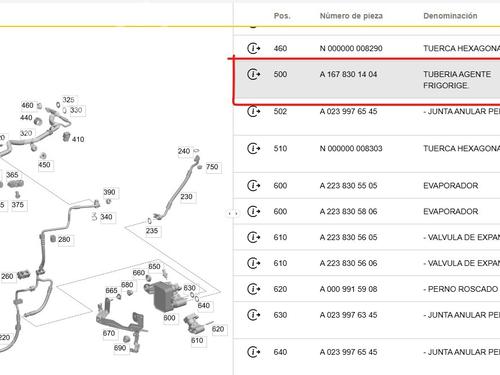Select TUBERIA AGENTE FRIGORIGE. description
Image resolution: width=500 pixels, height=375 pixels.
point(457,80)
